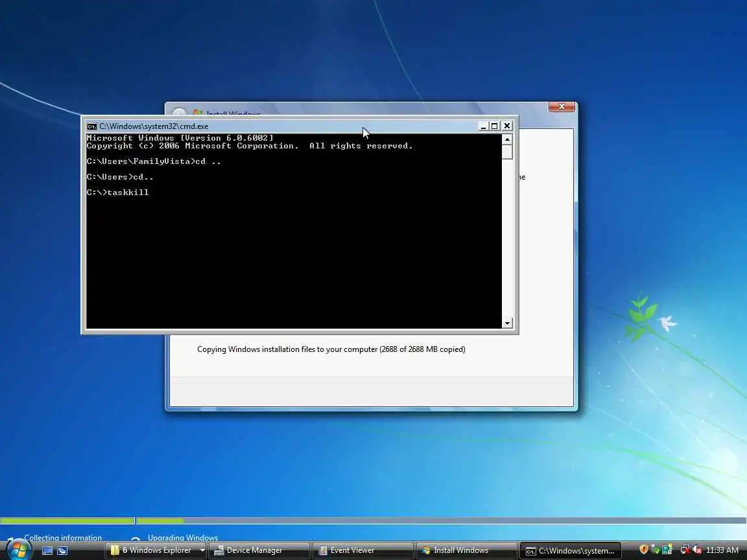Viewport: 747px width, 560px height.
Task: Click the muted volume tray icon
Action: tap(697, 550)
